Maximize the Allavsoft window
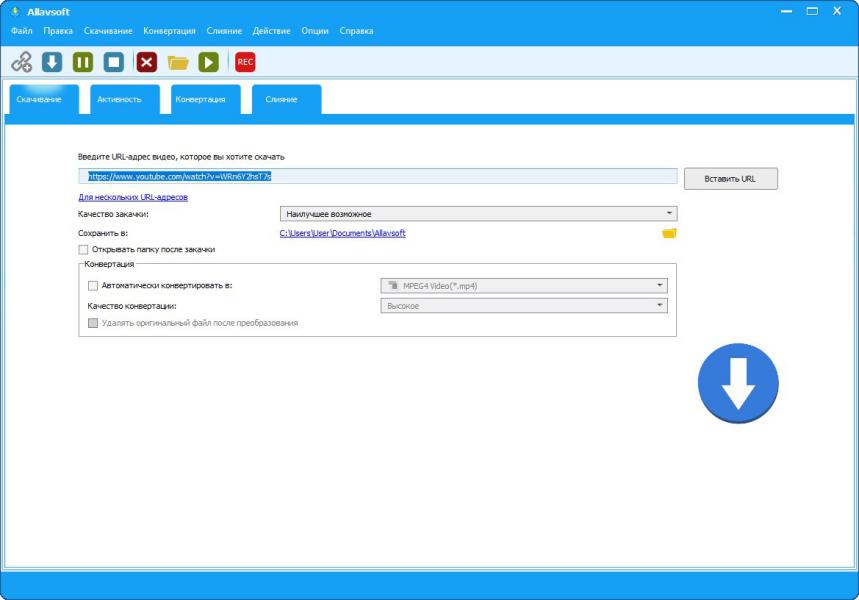The width and height of the screenshot is (859, 600). 812,11
